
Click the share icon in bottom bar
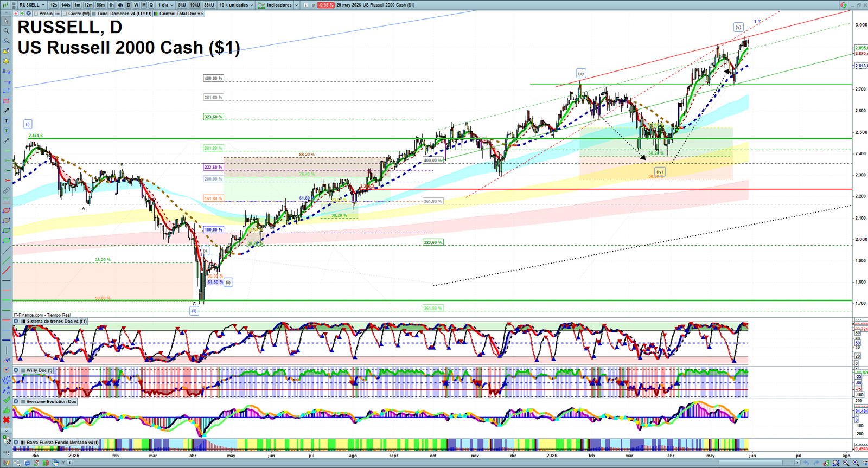17,463
